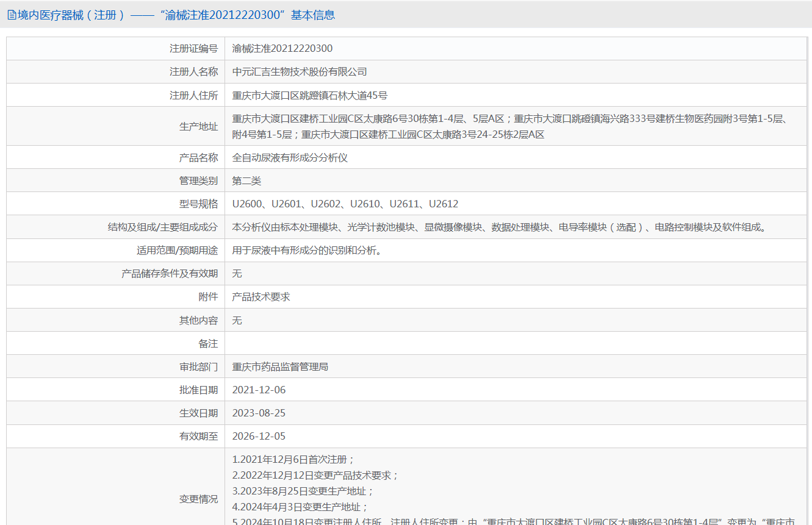
Task: Select company name 中元汇吉生物技术股份有限公司
Action: 300,72
